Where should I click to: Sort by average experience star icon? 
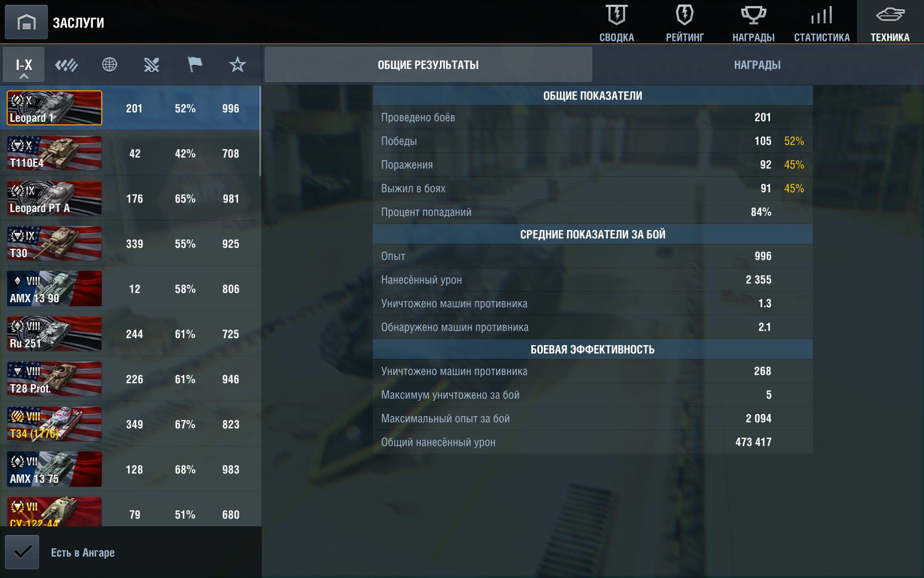238,65
